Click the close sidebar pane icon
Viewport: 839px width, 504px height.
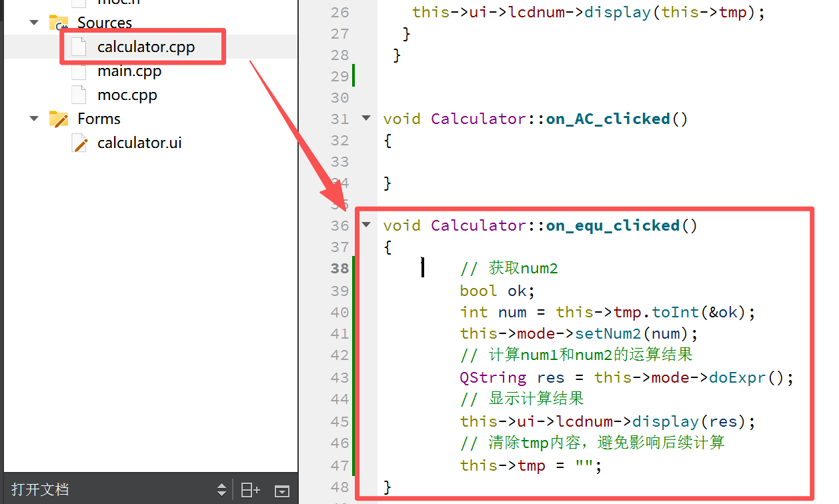tap(282, 491)
